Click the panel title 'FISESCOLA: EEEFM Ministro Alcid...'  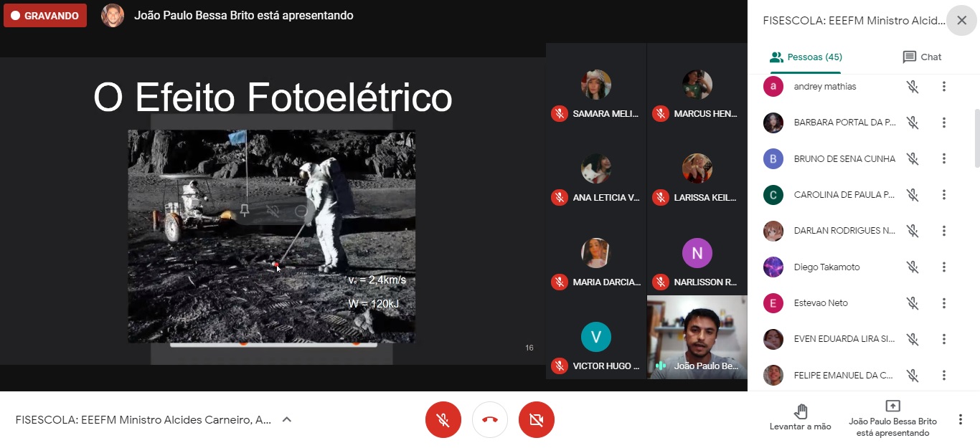[x=853, y=20]
